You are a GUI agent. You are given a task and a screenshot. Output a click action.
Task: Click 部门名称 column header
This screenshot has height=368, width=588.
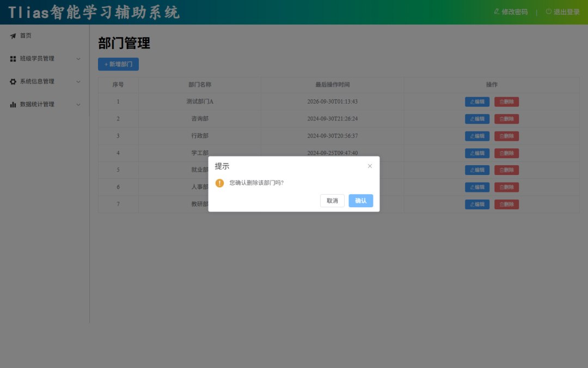[200, 85]
